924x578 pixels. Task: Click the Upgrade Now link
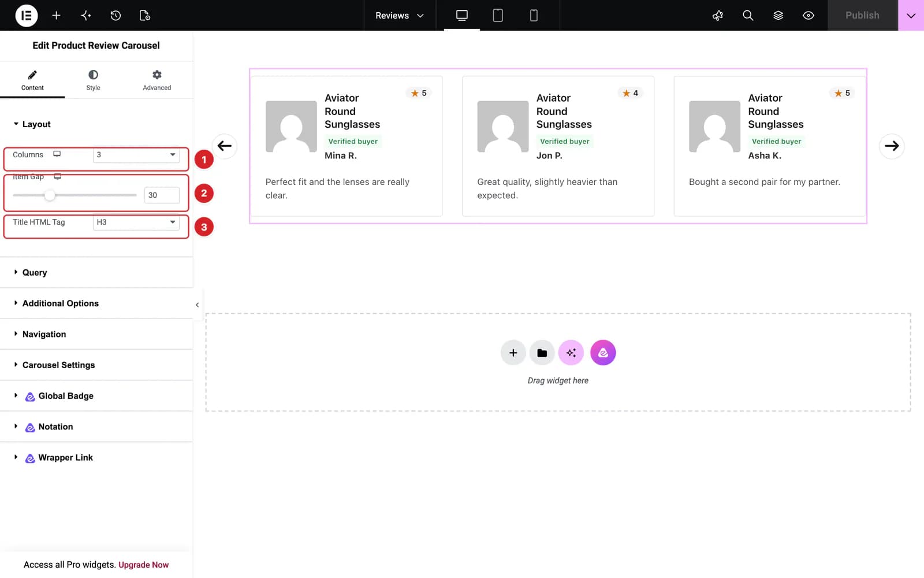point(143,565)
